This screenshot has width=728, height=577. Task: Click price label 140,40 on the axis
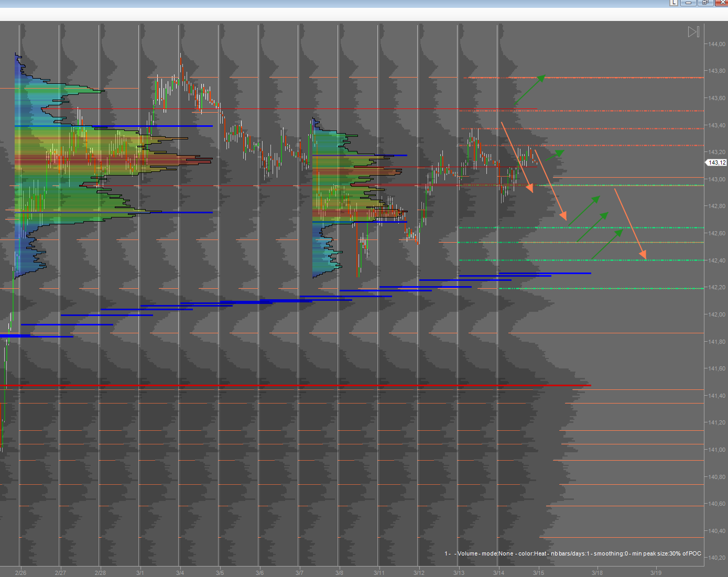point(717,531)
